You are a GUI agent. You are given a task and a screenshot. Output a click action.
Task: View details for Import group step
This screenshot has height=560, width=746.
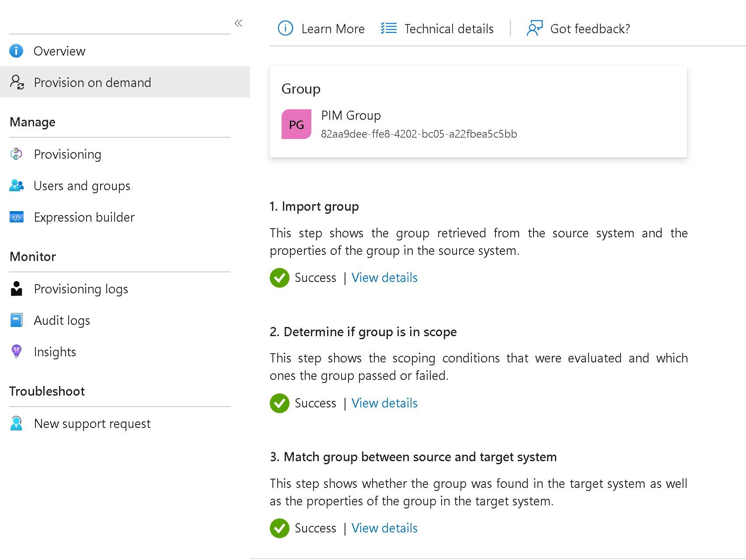tap(384, 278)
